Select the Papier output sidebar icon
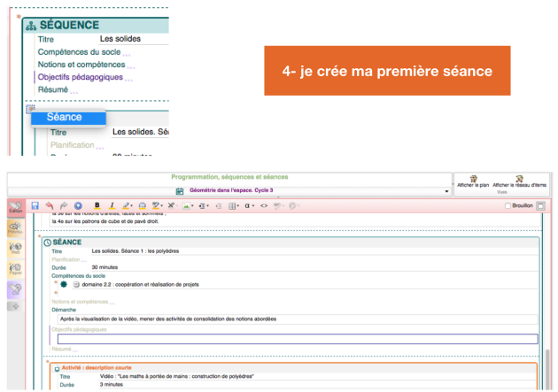Screen dimensions: 558x392 [x=15, y=269]
